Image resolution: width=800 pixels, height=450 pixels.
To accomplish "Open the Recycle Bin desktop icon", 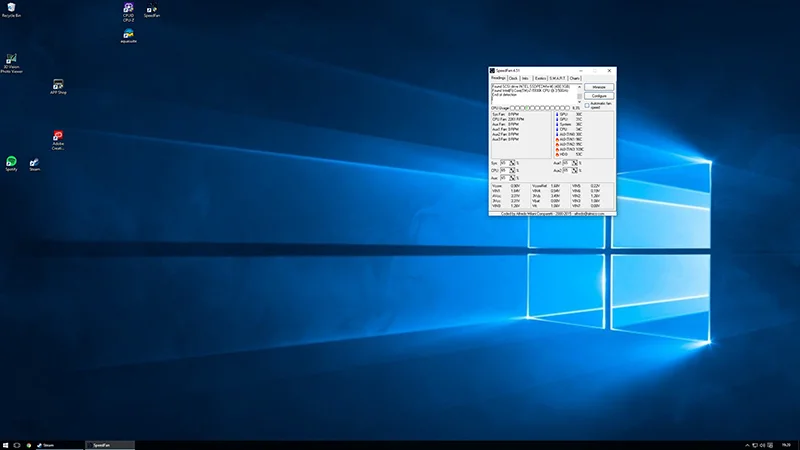I will 11,10.
